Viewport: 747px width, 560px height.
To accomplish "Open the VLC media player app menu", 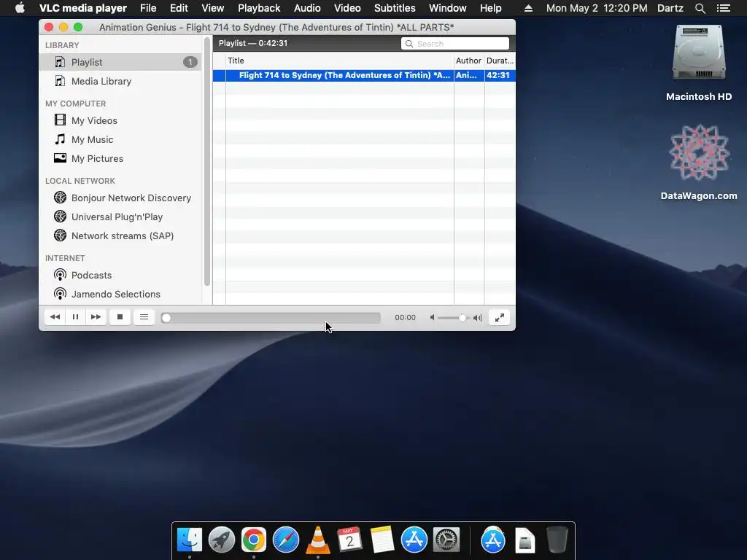I will tap(83, 8).
